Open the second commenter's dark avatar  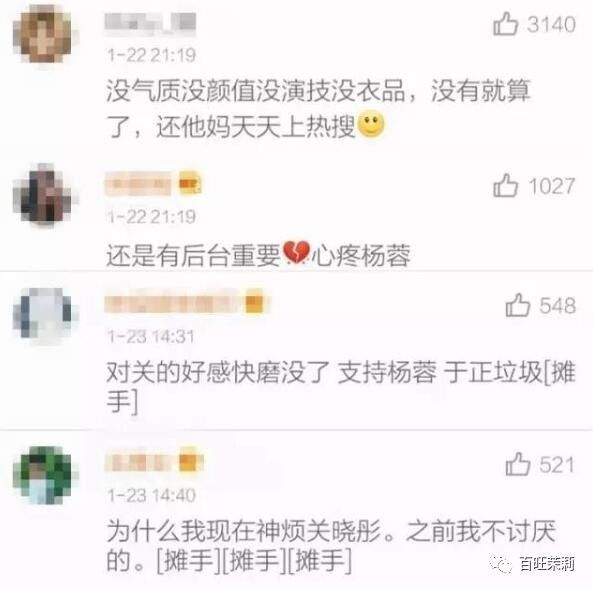pyautogui.click(x=42, y=194)
